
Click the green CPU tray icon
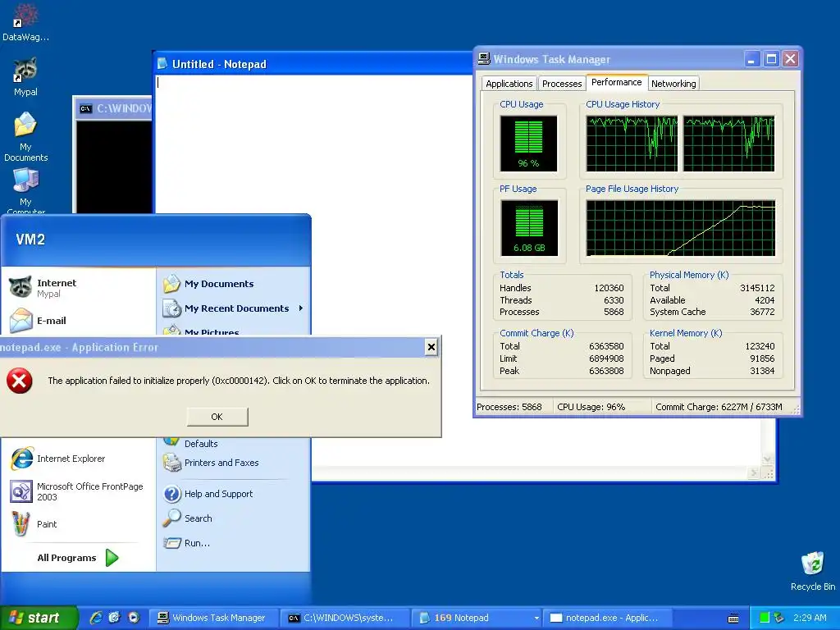pos(765,618)
